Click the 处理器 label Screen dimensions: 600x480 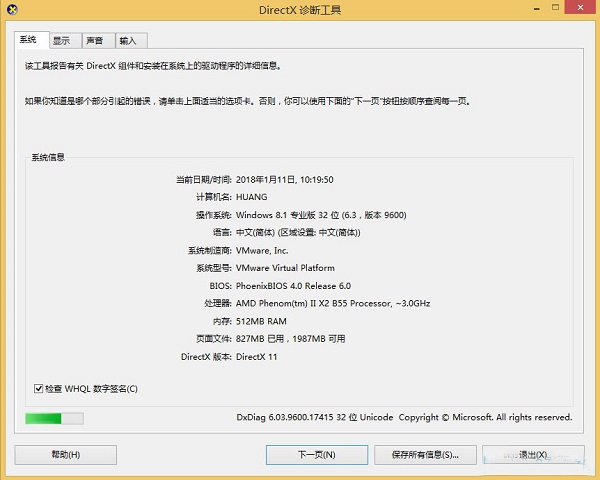(218, 304)
